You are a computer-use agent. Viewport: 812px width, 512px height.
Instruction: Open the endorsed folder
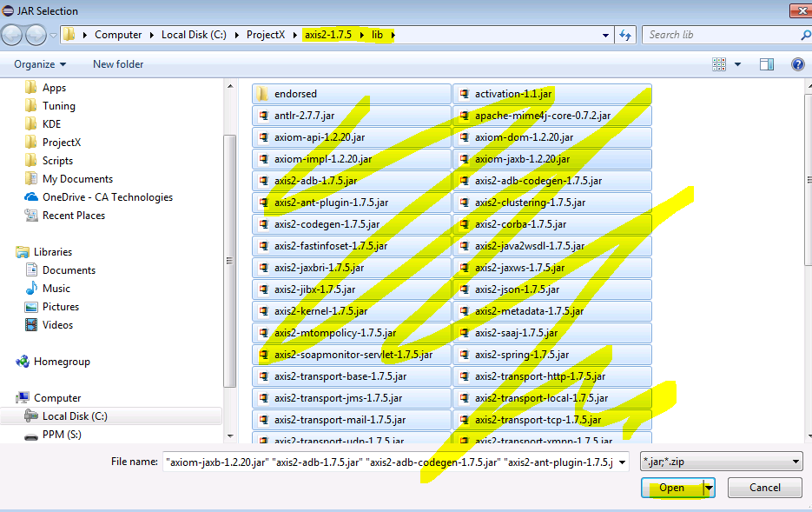tap(352, 94)
